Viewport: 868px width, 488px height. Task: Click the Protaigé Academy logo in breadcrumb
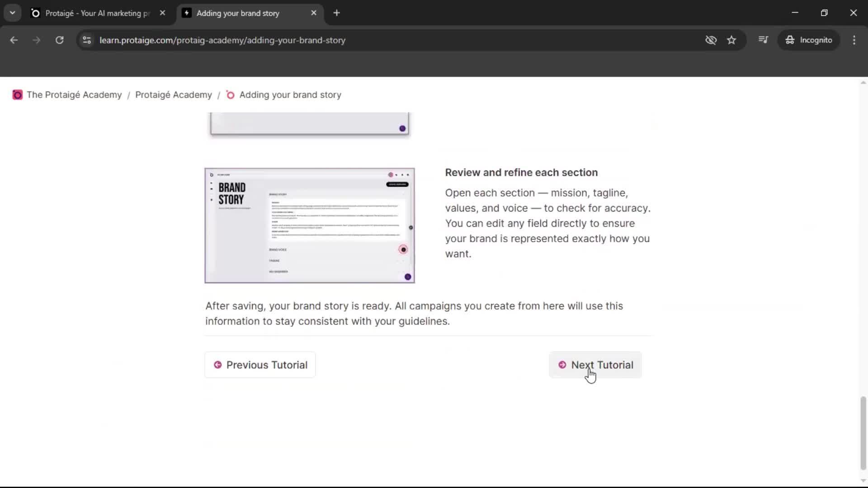18,95
